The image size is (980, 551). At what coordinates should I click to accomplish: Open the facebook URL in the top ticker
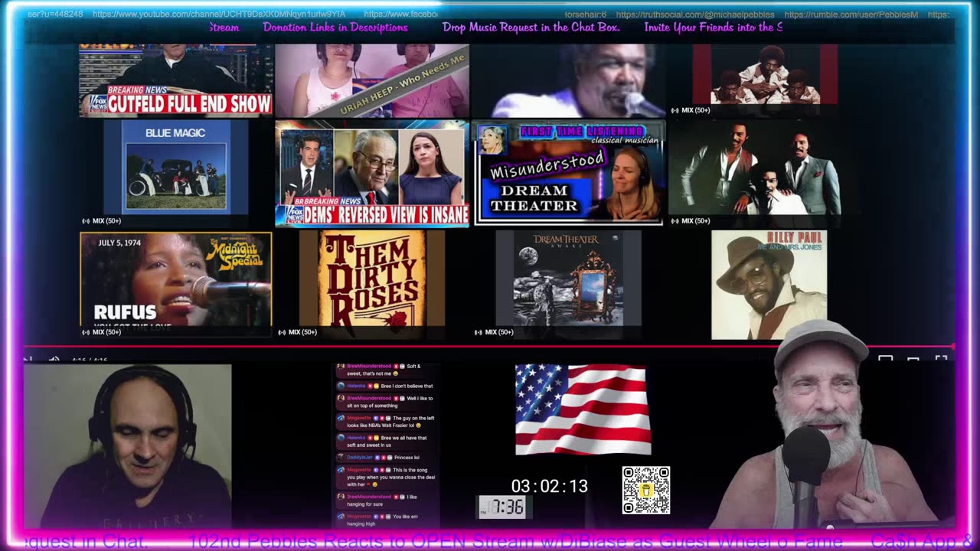point(400,15)
